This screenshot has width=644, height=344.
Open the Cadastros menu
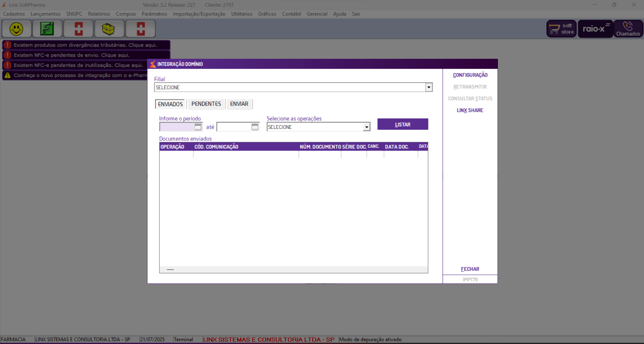tap(14, 14)
